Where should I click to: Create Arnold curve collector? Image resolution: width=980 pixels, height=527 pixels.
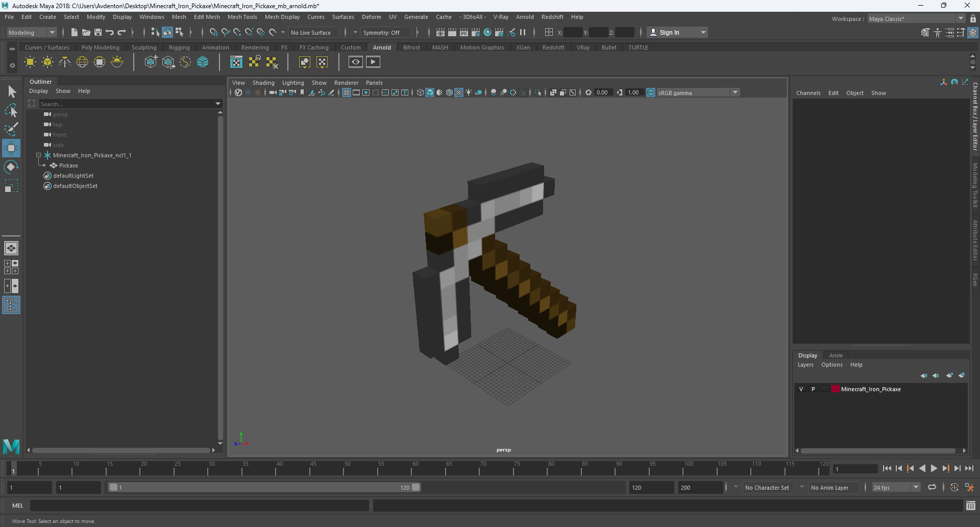click(185, 62)
